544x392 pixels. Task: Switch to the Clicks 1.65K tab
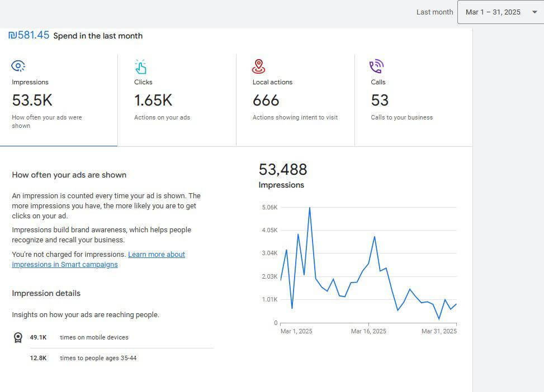[x=177, y=100]
